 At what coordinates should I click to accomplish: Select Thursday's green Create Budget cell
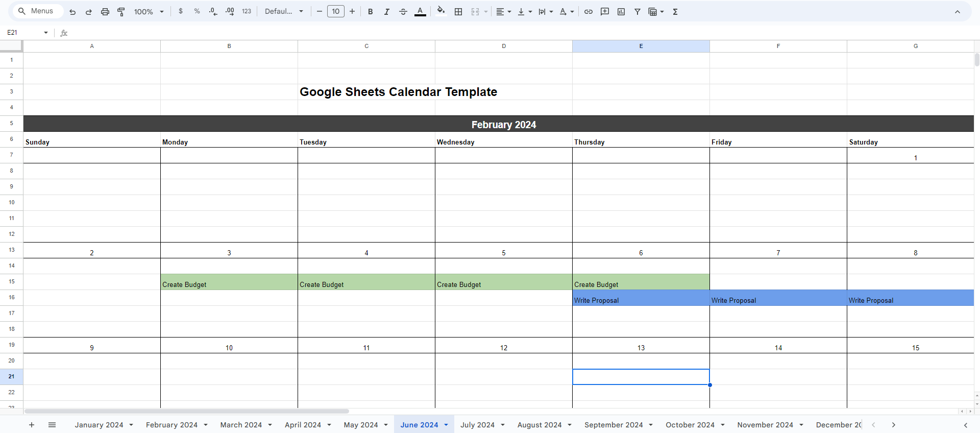click(x=641, y=282)
